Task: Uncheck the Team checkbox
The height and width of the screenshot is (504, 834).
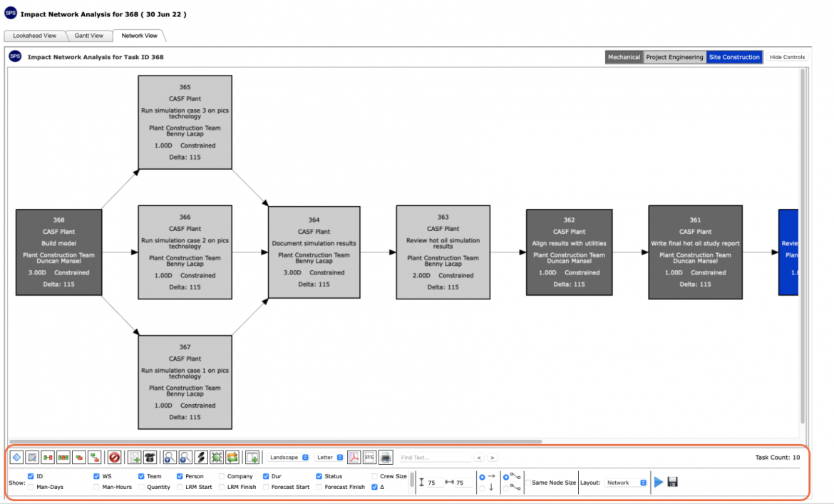Action: 141,476
